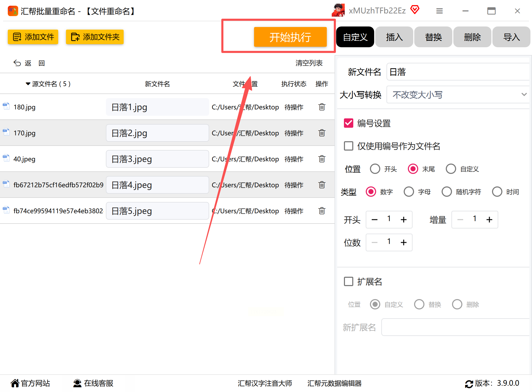The image size is (532, 392).
Task: Click the VIP diamond badge icon
Action: pos(415,10)
